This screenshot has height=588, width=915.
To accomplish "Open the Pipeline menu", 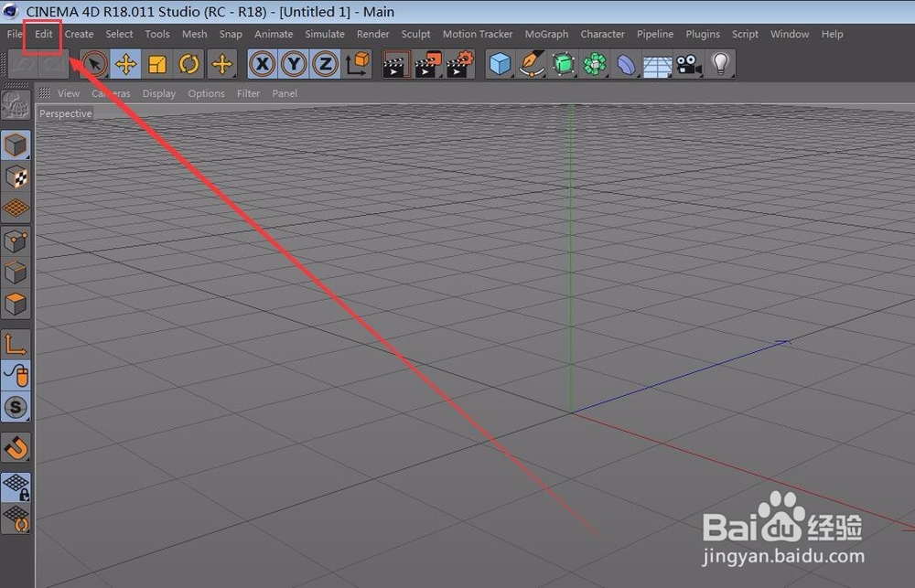I will 655,34.
